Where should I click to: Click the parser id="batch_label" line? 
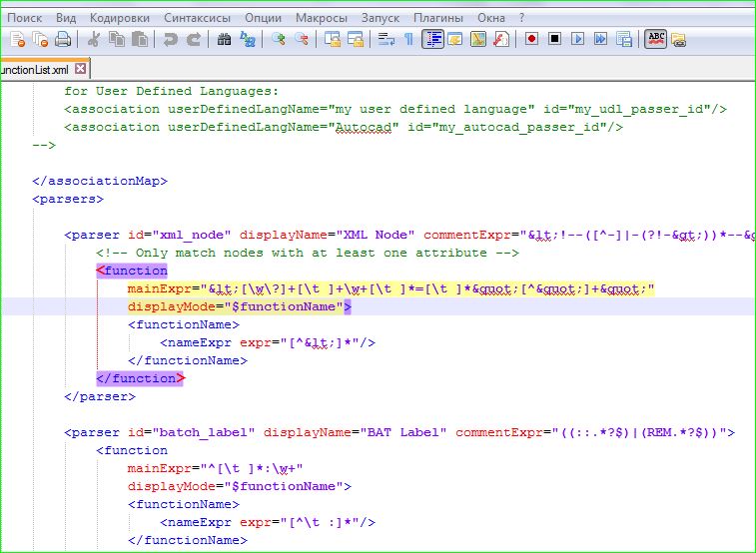coord(399,432)
